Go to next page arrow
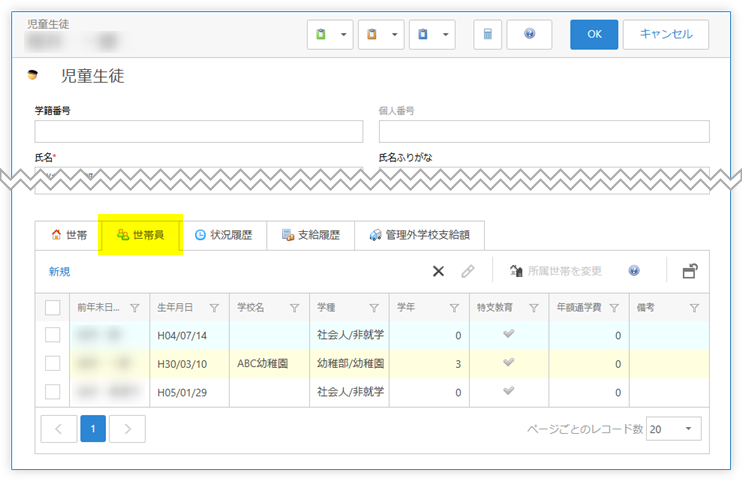 tap(127, 429)
